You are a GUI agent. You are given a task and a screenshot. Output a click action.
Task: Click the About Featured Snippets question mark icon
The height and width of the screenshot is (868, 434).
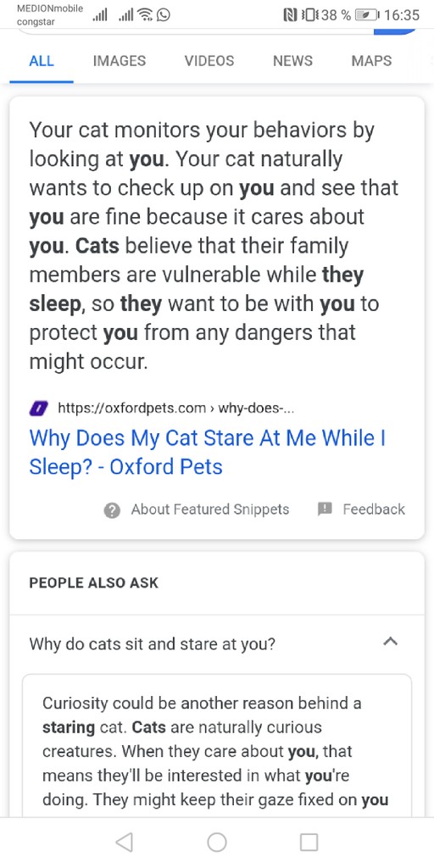pos(112,510)
